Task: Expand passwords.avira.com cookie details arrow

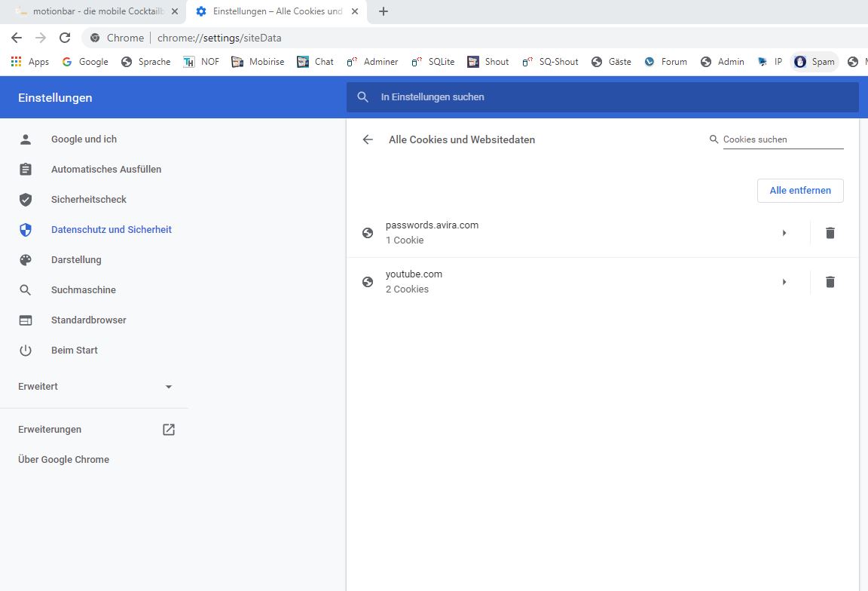Action: [784, 233]
